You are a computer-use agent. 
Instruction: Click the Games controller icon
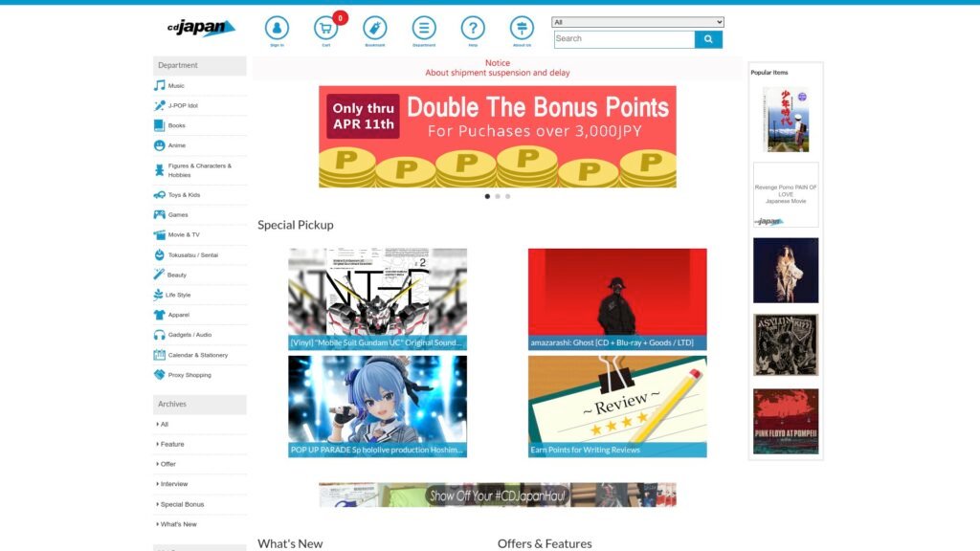coord(160,215)
